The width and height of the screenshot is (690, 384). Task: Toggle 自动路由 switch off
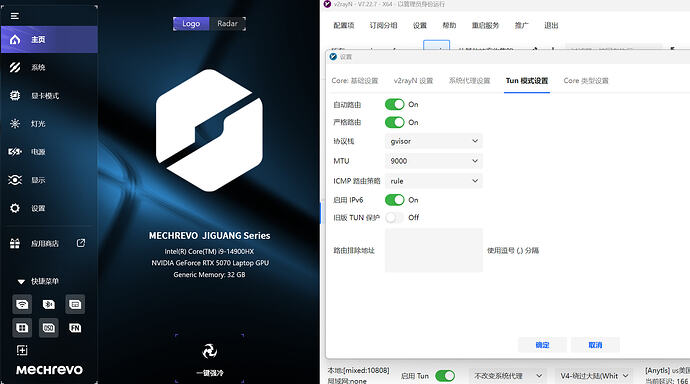(x=394, y=104)
